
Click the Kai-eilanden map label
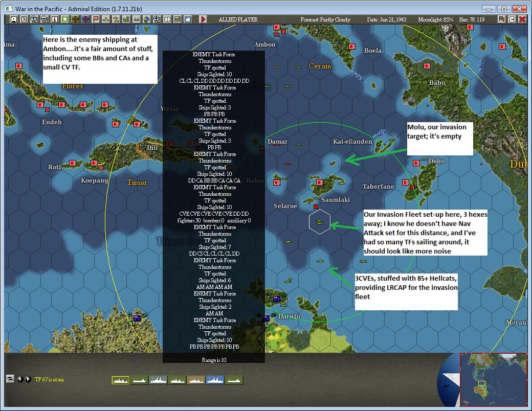click(352, 142)
